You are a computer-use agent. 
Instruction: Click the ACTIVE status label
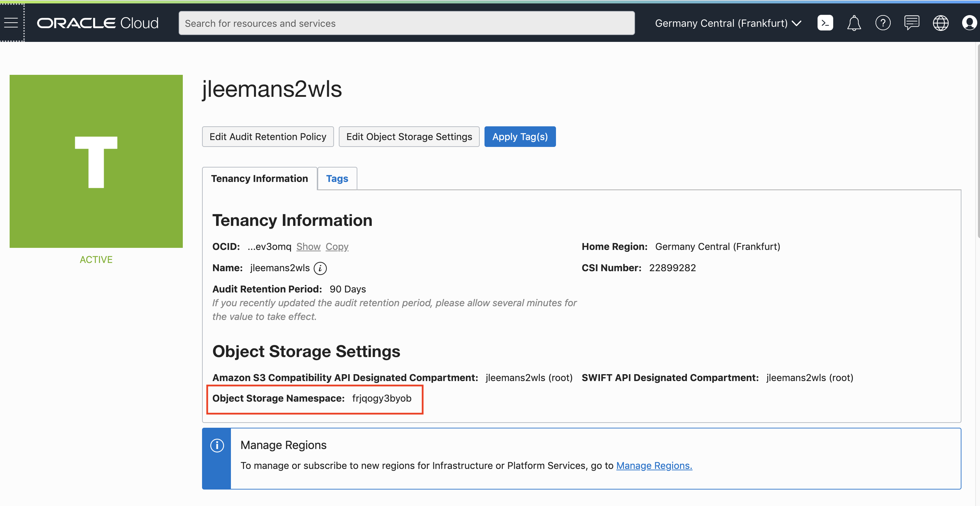pos(96,260)
